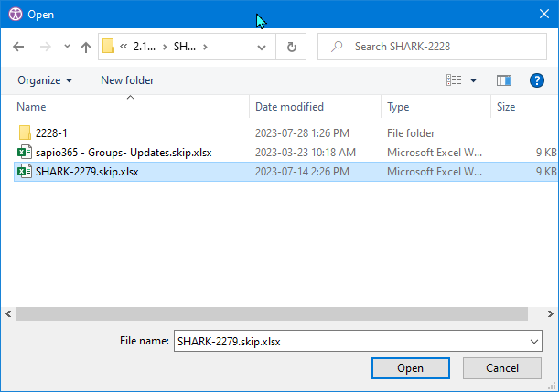Click the Up one level arrow
The width and height of the screenshot is (559, 392).
coord(86,47)
